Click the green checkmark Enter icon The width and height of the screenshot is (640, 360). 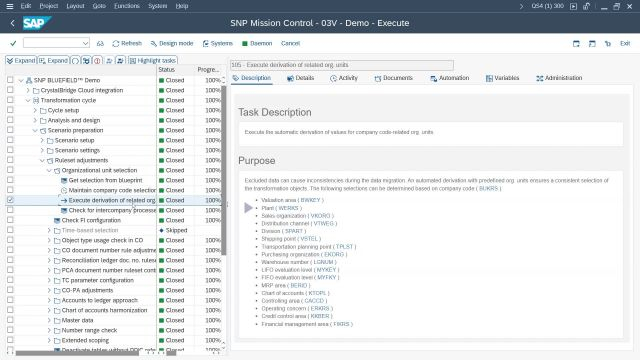pos(13,43)
